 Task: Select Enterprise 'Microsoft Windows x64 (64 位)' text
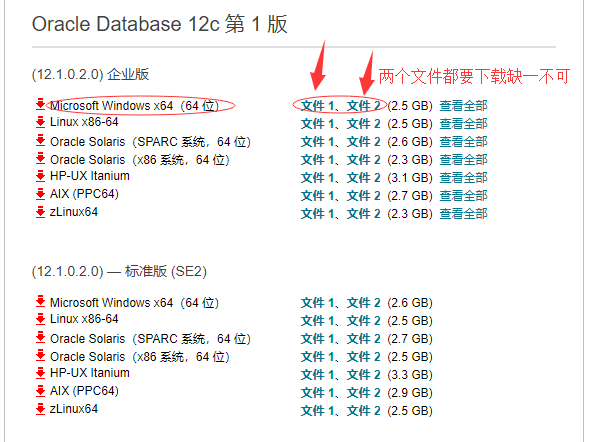click(134, 106)
